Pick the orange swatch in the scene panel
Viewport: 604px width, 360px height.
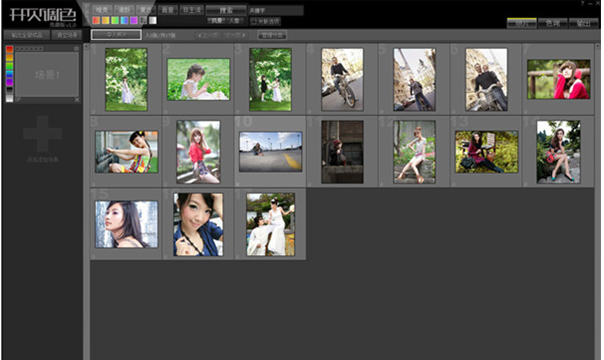(x=9, y=58)
